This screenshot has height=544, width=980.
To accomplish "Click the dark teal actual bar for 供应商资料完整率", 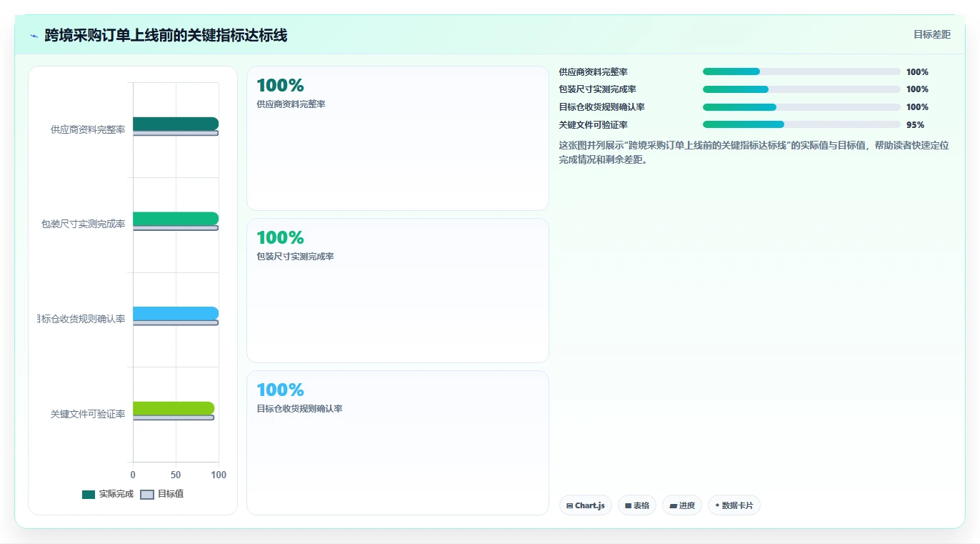I will [176, 124].
